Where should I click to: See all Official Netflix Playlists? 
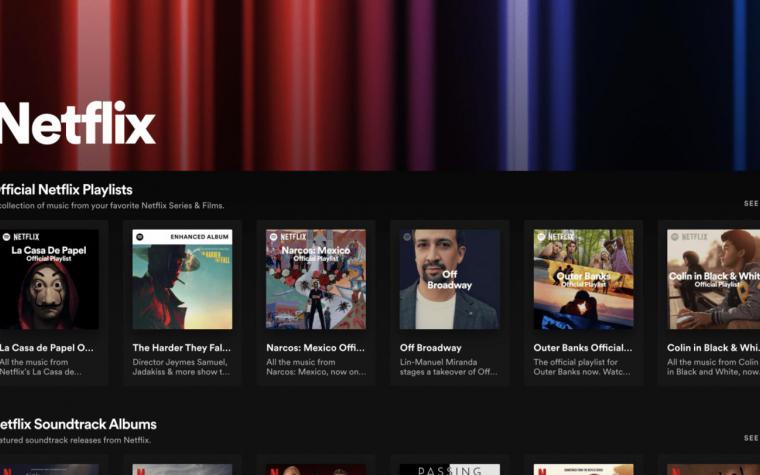[752, 204]
